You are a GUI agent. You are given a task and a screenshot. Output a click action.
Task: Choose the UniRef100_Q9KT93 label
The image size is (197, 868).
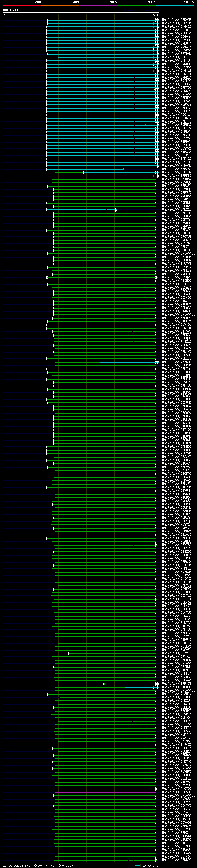(x=177, y=250)
